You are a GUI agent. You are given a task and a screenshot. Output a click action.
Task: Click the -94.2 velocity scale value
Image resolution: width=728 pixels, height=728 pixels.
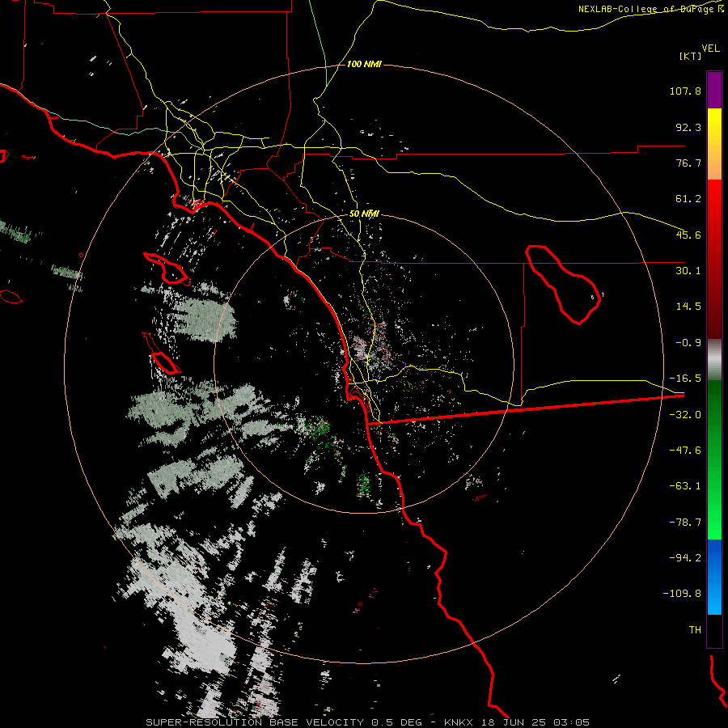[685, 557]
